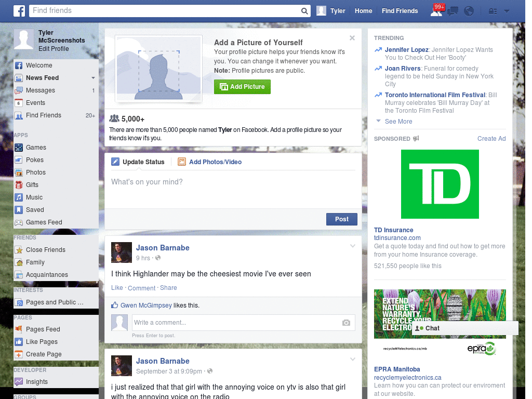Click the Facebook logo icon
This screenshot has height=399, width=532.
19,11
